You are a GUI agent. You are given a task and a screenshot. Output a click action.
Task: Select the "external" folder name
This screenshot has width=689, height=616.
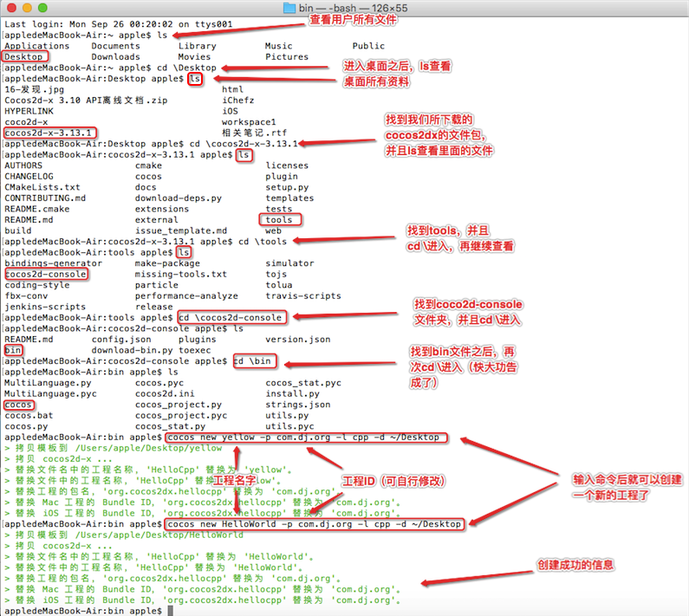[x=156, y=220]
